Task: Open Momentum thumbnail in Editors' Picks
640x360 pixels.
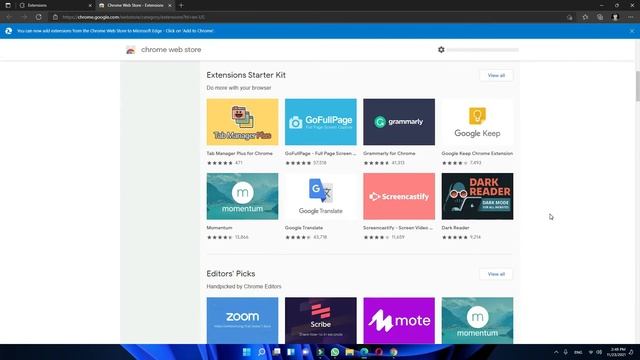Action: (x=478, y=320)
